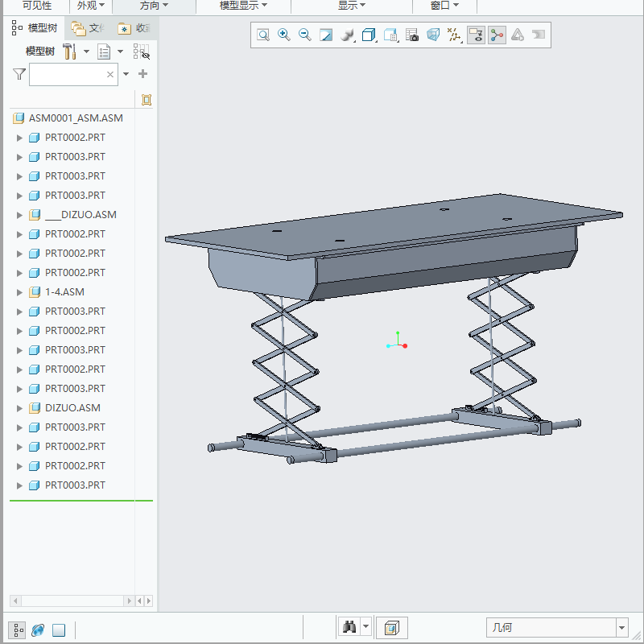Click the selection box icon left of 几何
The image size is (644, 644).
[x=392, y=628]
